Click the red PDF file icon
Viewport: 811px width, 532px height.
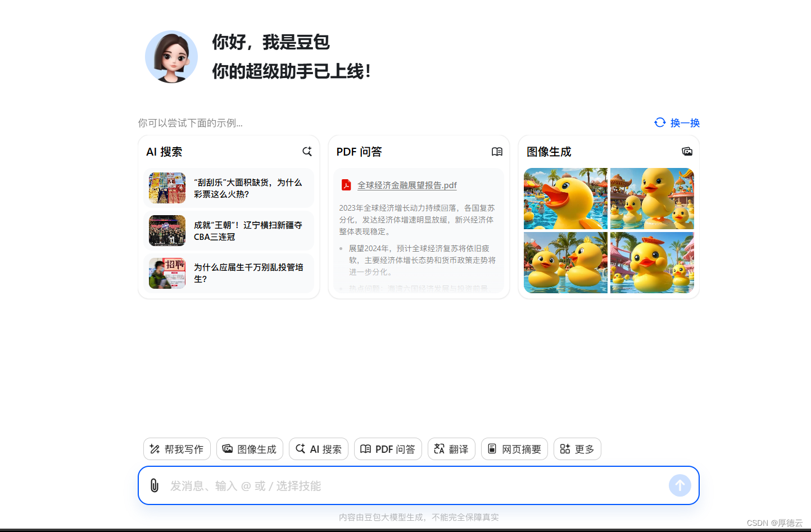(346, 185)
